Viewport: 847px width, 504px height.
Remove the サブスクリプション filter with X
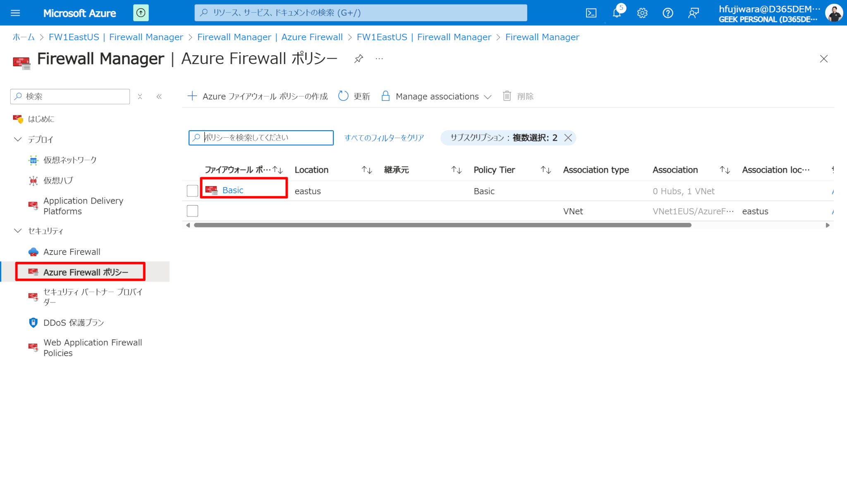pos(568,138)
